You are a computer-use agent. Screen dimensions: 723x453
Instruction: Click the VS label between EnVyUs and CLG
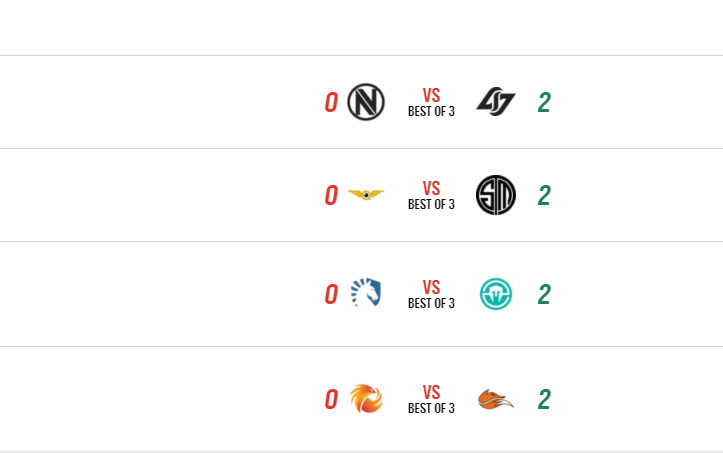click(431, 95)
